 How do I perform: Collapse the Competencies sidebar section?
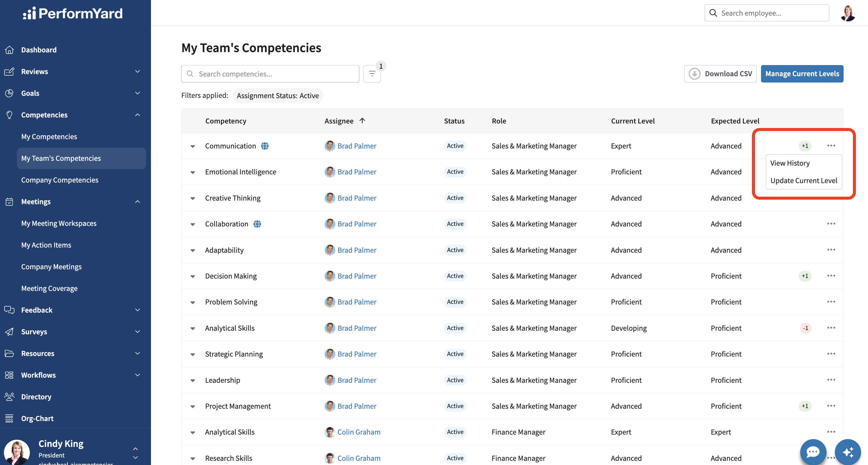coord(137,115)
